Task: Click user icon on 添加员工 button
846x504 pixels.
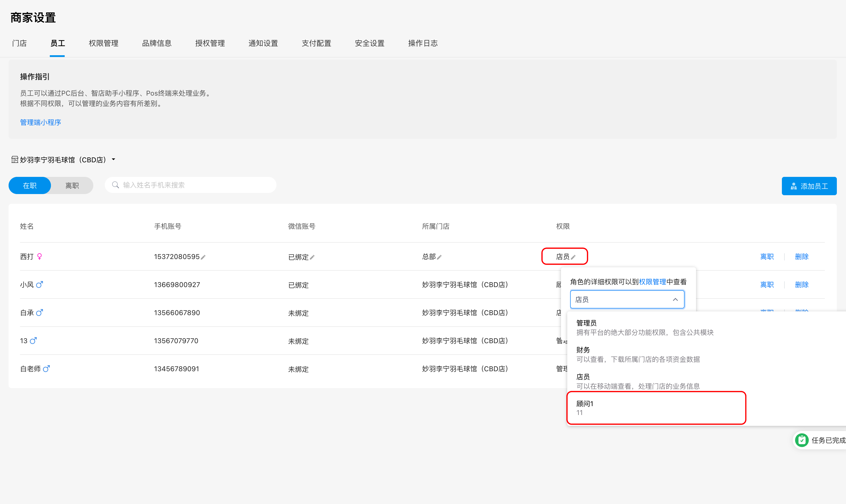Action: 793,186
